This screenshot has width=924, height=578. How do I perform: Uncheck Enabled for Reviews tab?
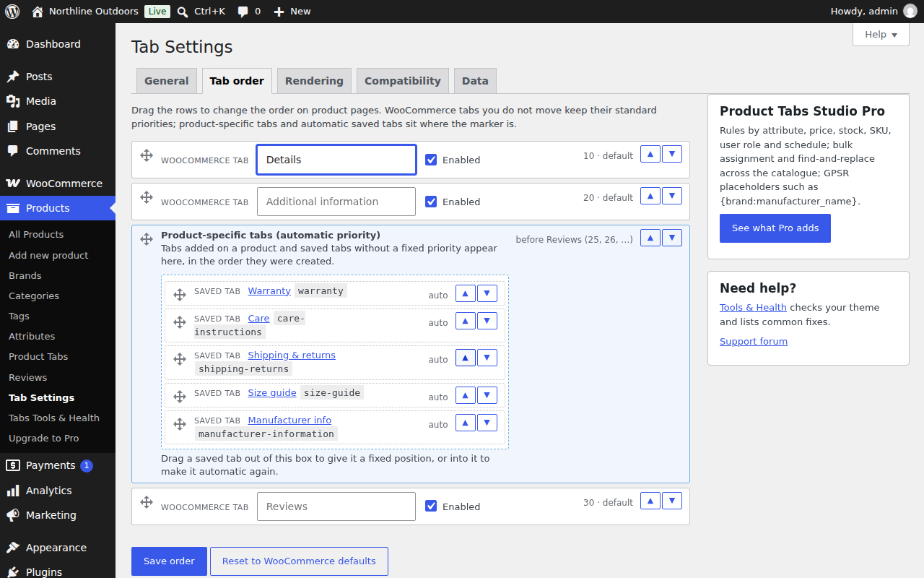[431, 506]
